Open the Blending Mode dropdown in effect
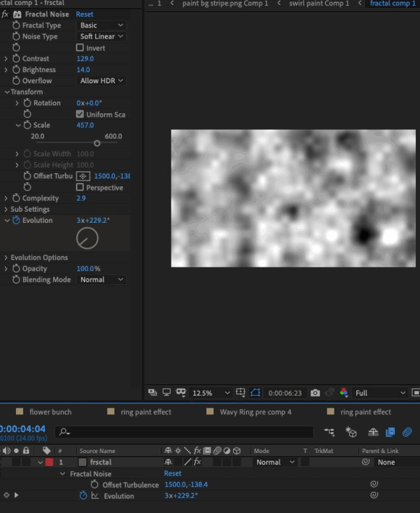The width and height of the screenshot is (420, 513). 101,280
